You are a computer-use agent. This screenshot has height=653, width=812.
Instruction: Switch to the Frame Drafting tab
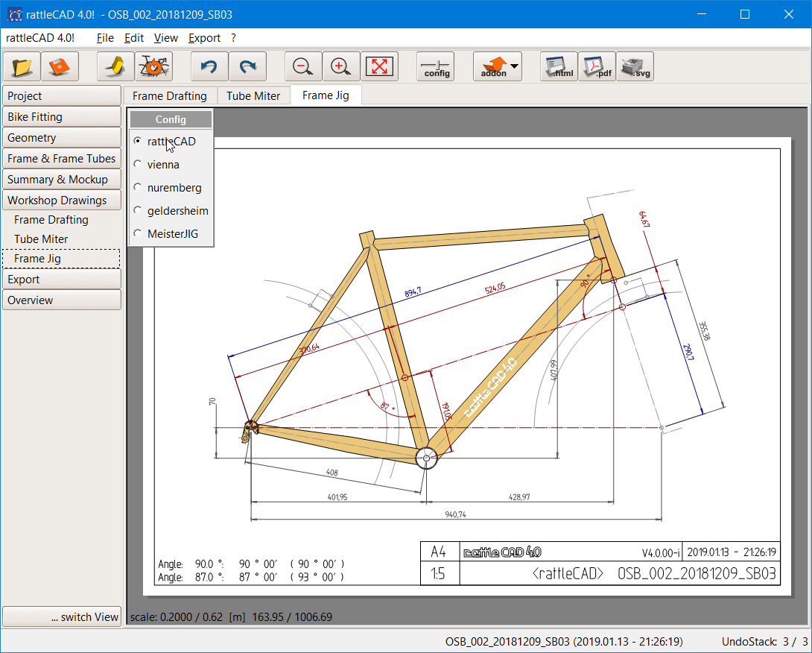click(170, 96)
